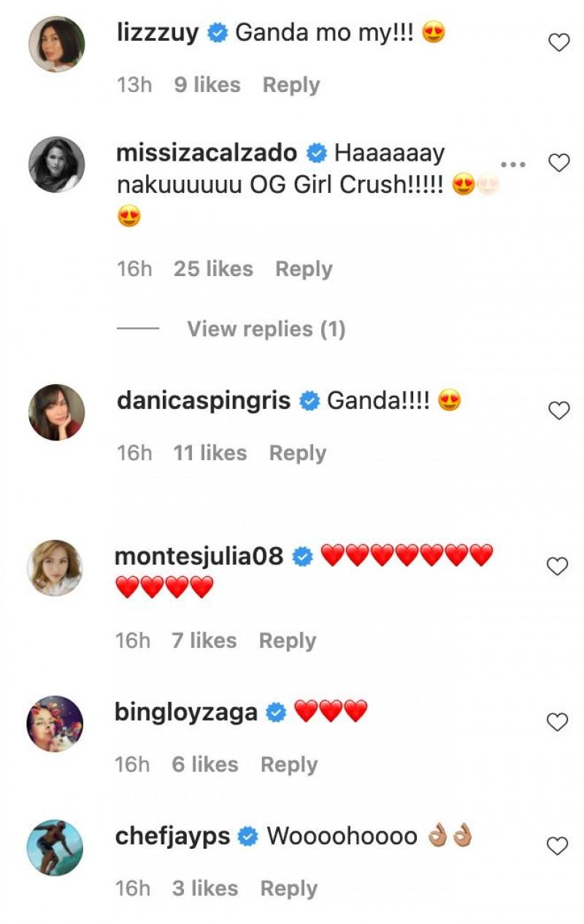Screen dimensions: 584x924
Task: Expand View replies (1) thread
Action: pos(266,329)
